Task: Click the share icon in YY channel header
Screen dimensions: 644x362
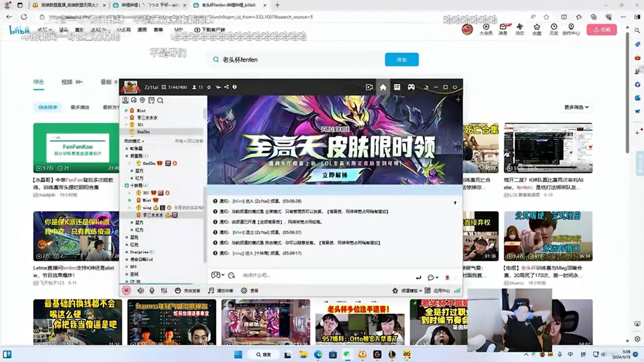Action: (x=226, y=87)
